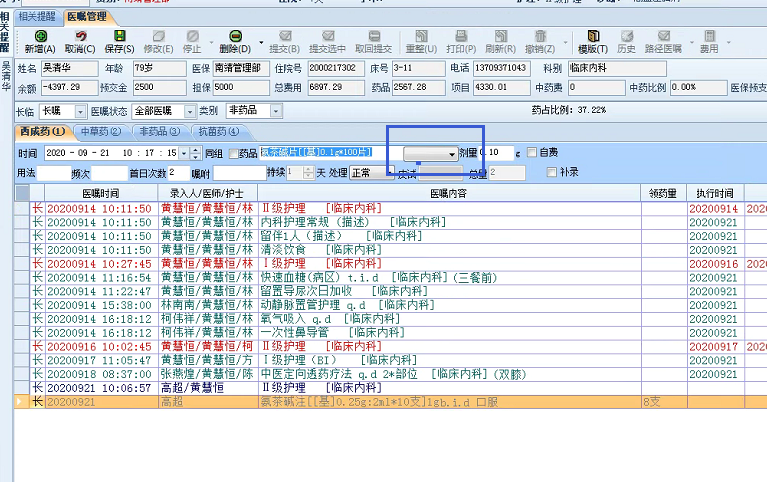Click the 总量 total quantity field
This screenshot has height=482, width=767.
coord(507,173)
